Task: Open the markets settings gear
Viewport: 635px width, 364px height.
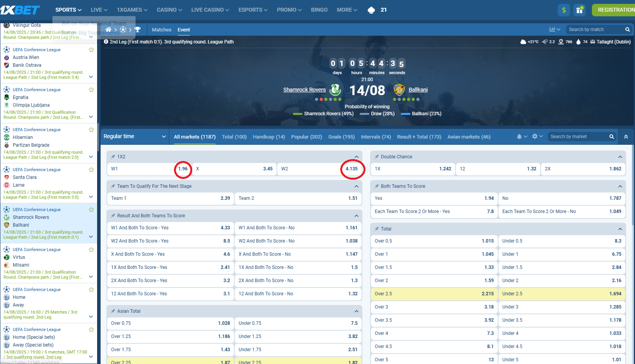Action: 535,136
